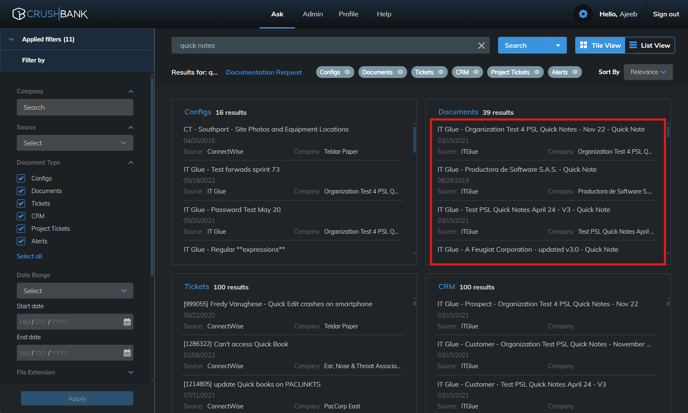
Task: Open the CRM results heading
Action: pos(446,287)
